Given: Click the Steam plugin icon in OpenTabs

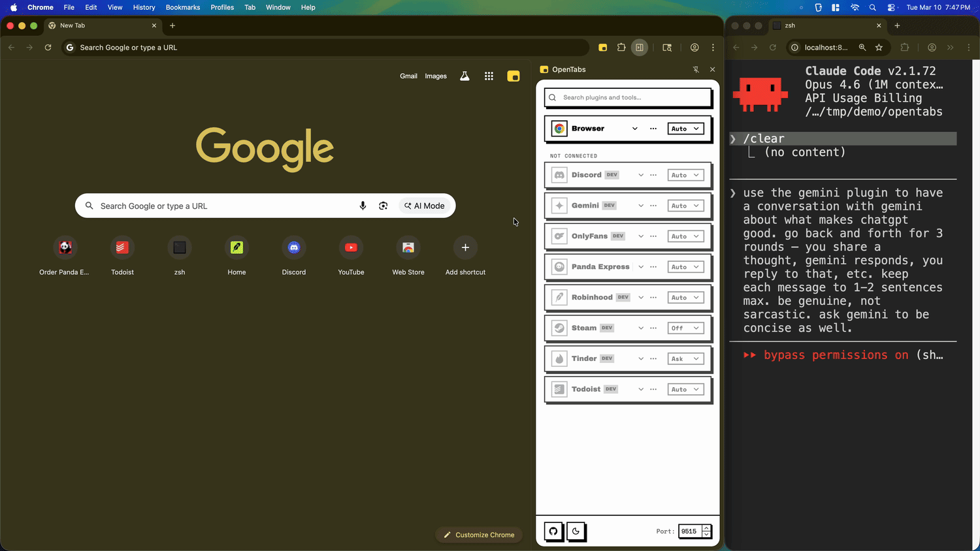Looking at the screenshot, I should click(x=559, y=328).
